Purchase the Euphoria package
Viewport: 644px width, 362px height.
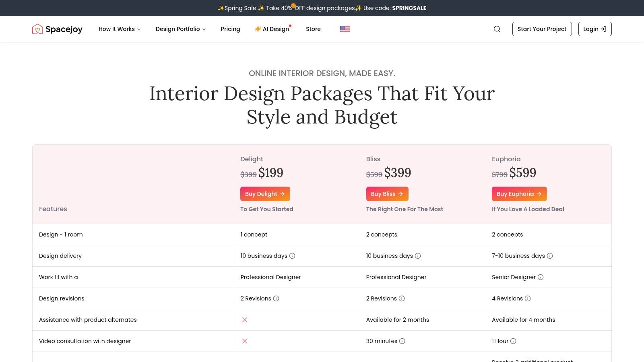point(519,194)
